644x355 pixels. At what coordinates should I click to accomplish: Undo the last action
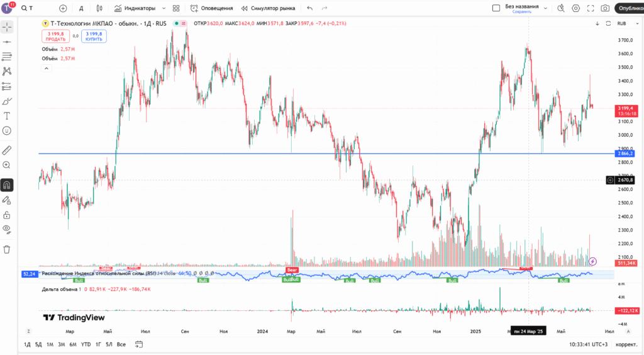click(x=309, y=8)
